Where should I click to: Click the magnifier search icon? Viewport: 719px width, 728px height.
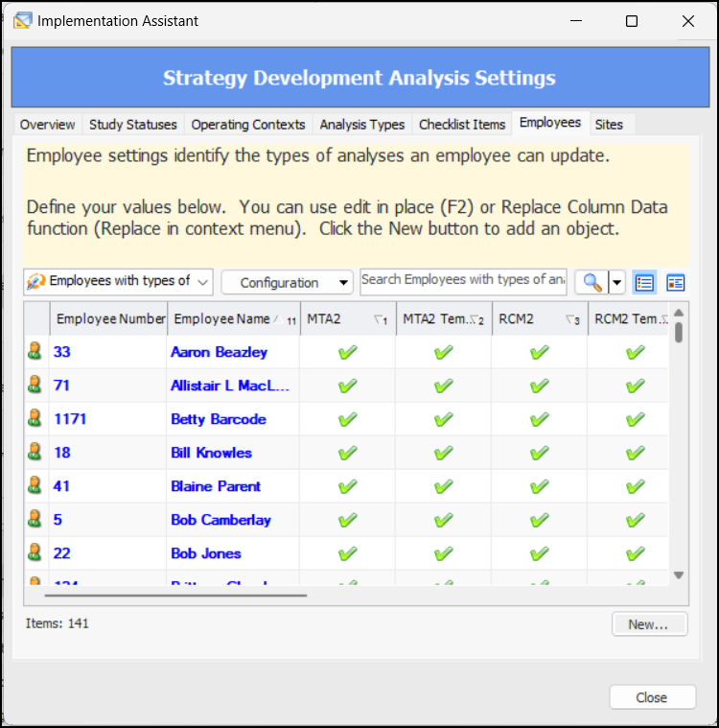(591, 282)
